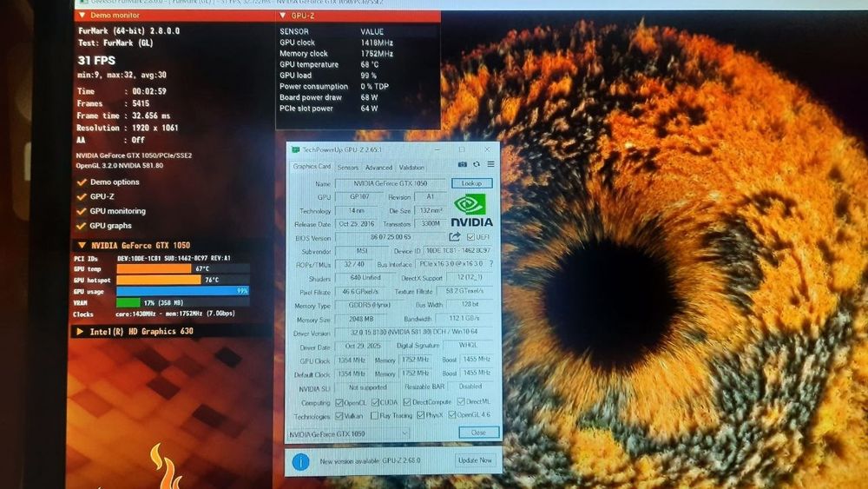868x489 pixels.
Task: Click the PCIe slot power 64 W value
Action: pyautogui.click(x=369, y=109)
